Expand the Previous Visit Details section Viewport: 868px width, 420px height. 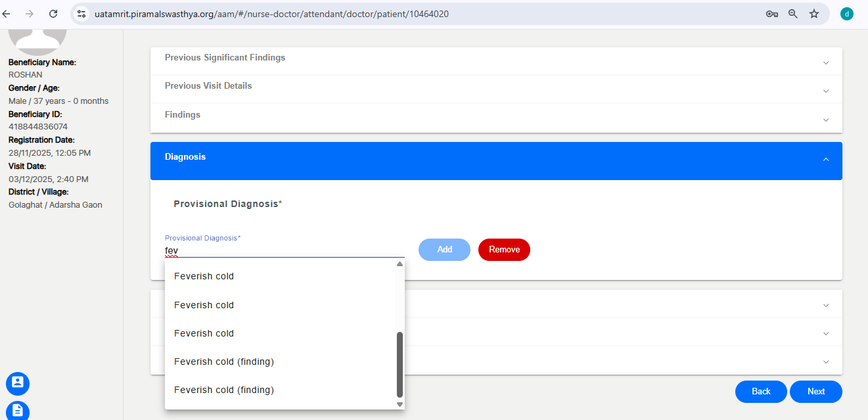(x=826, y=91)
